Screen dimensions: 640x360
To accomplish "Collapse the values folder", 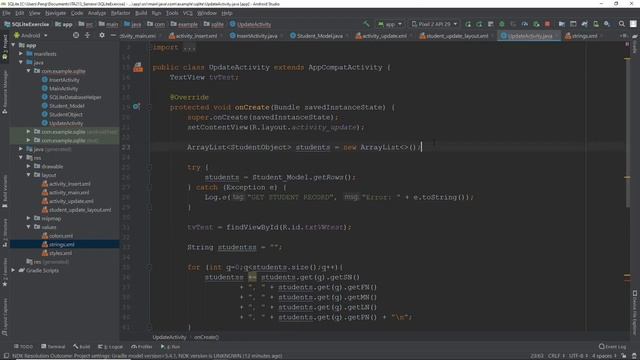I will click(29, 227).
